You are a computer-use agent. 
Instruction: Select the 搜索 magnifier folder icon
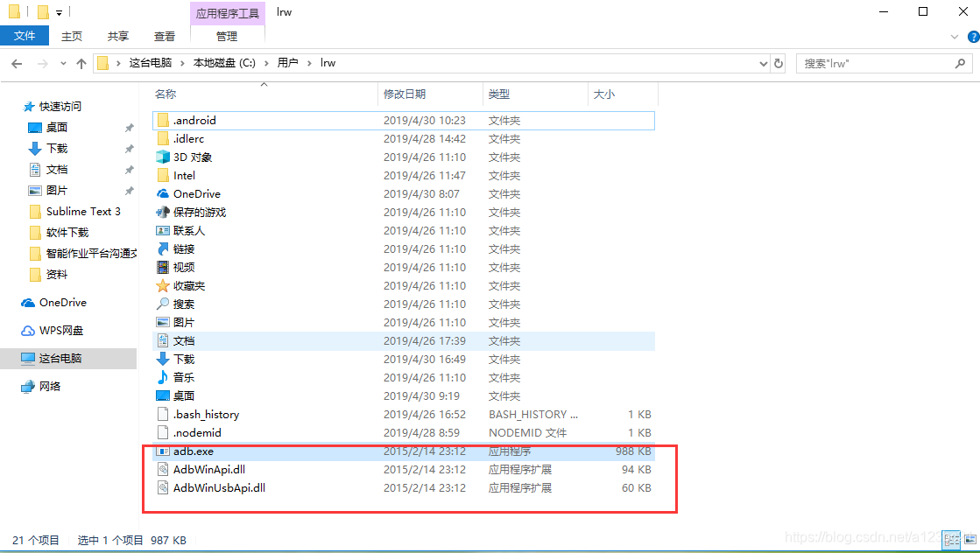163,304
